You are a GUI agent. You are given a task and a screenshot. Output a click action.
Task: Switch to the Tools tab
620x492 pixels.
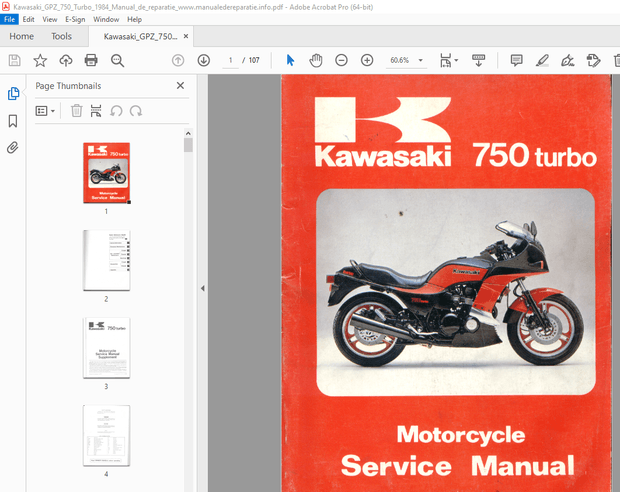tap(61, 36)
